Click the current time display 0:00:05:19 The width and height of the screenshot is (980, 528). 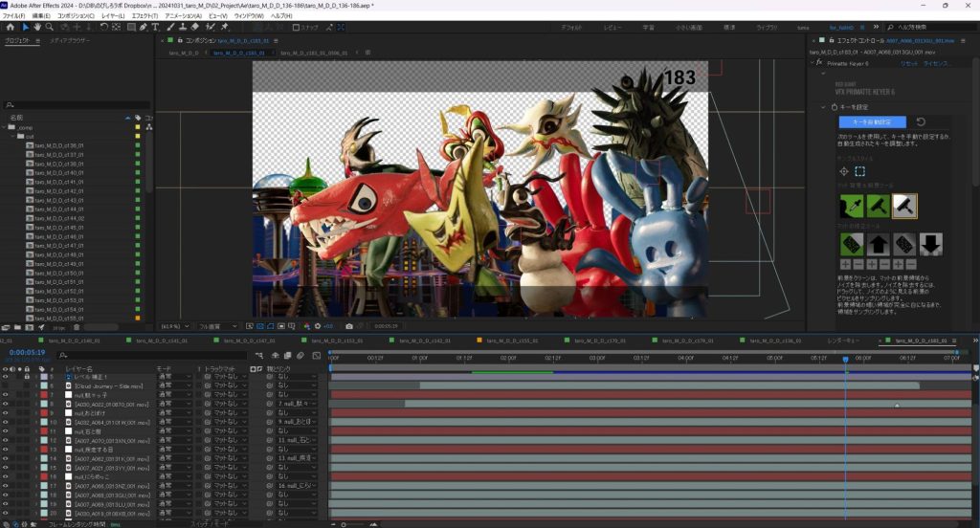[x=27, y=352]
